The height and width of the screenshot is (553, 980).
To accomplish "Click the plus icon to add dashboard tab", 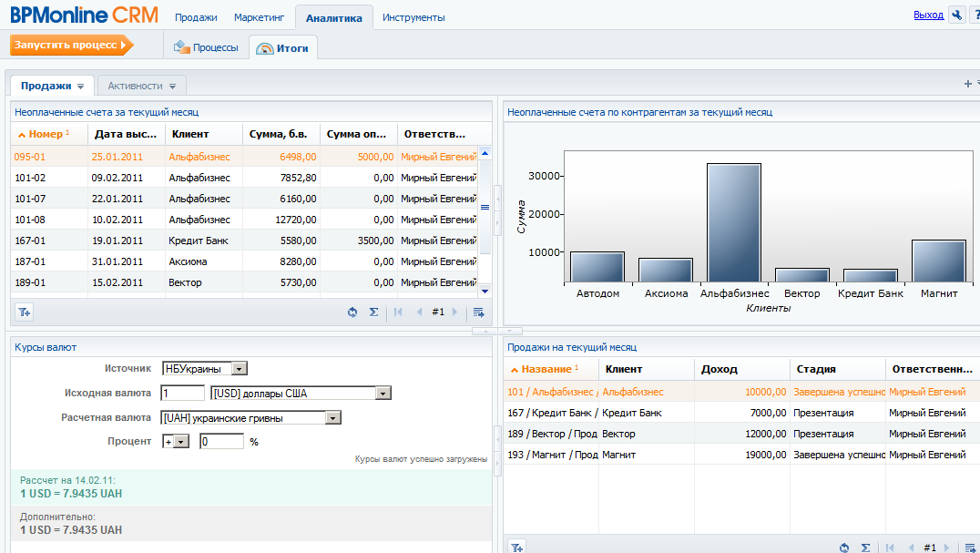I will click(967, 85).
